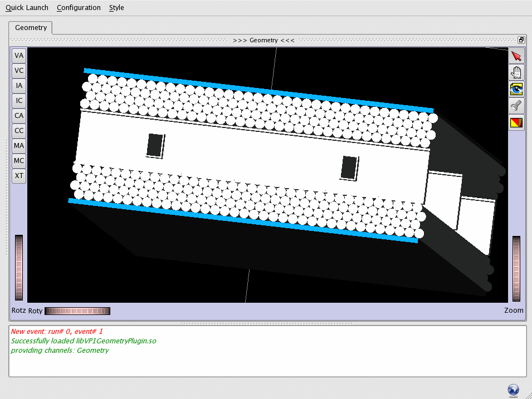Screen dimensions: 532x399
Task: Click the Roty horizontal thumbwheel
Action: (x=77, y=311)
